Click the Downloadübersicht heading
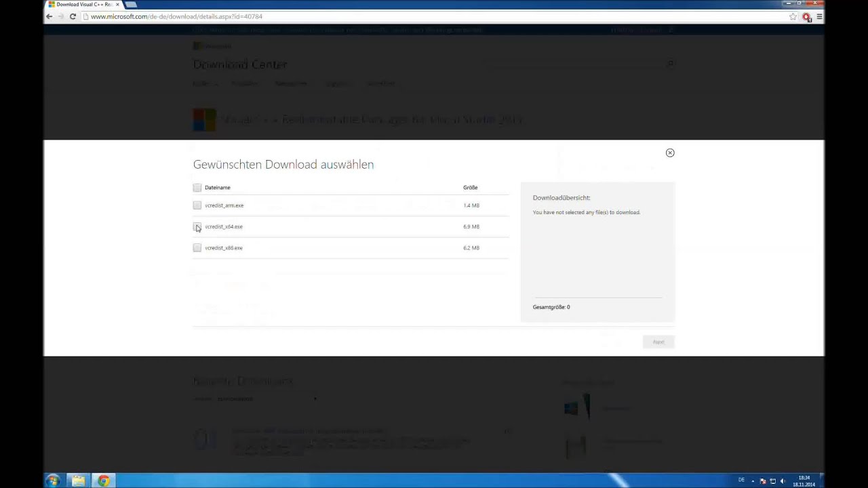 pos(561,198)
